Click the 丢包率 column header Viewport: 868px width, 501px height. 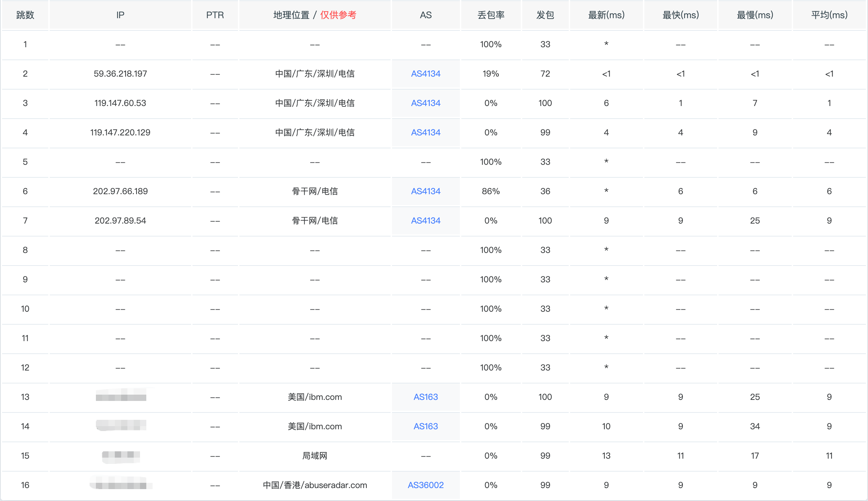click(x=491, y=15)
